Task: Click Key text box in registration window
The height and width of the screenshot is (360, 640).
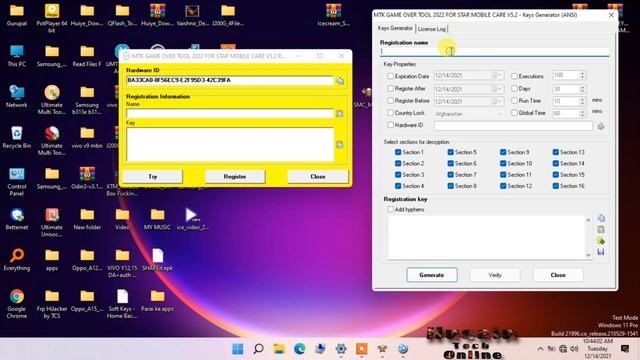Action: pos(230,144)
